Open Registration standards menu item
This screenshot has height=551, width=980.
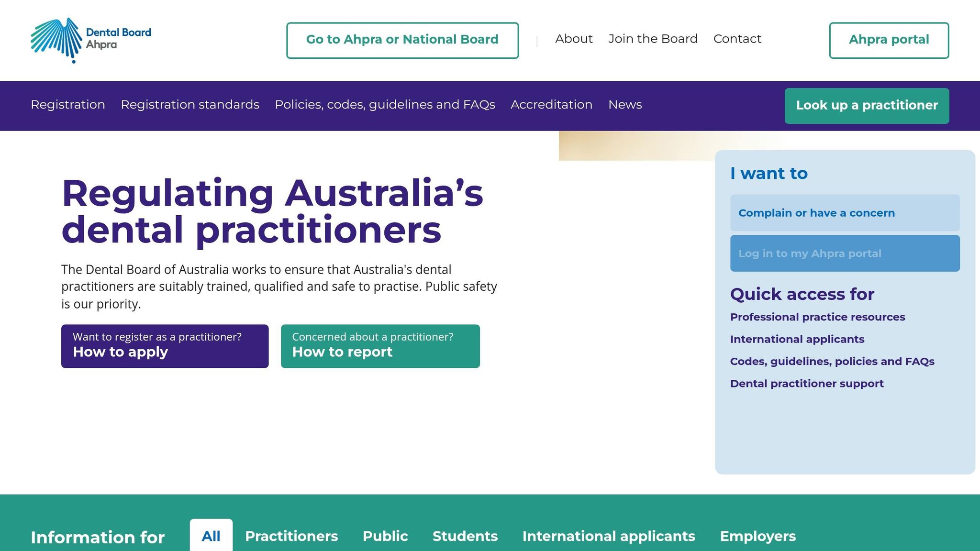click(x=190, y=105)
